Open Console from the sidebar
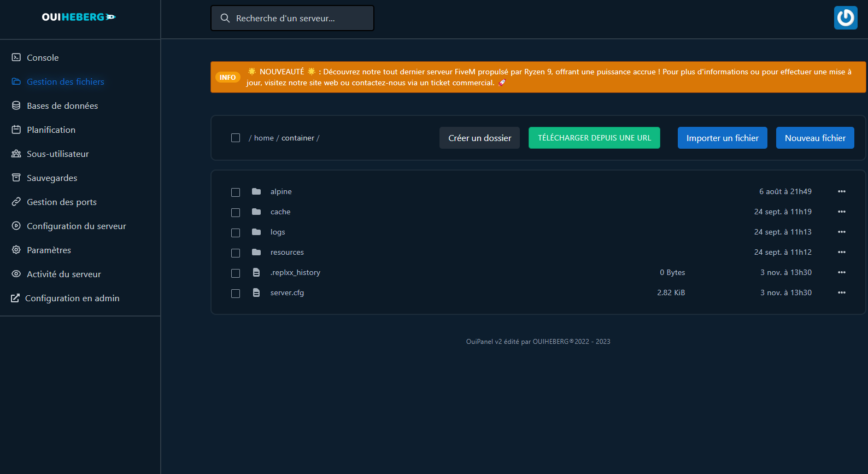The height and width of the screenshot is (474, 868). 43,57
